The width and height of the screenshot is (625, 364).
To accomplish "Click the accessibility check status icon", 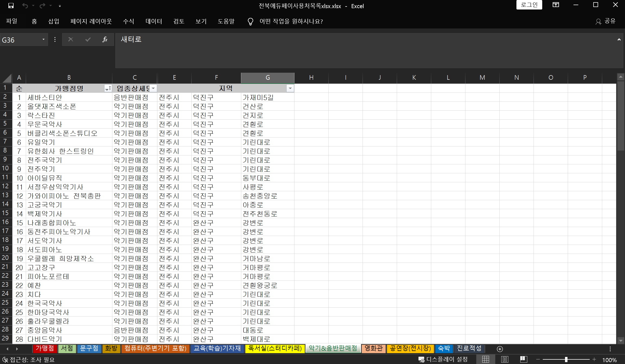I will pos(5,360).
